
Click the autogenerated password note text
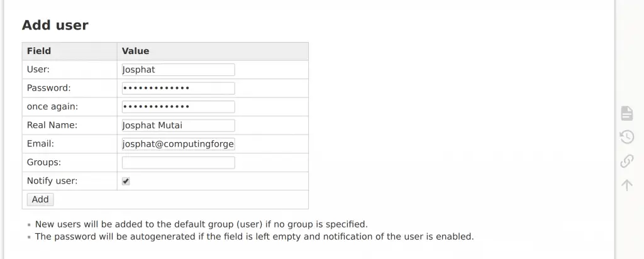click(254, 237)
